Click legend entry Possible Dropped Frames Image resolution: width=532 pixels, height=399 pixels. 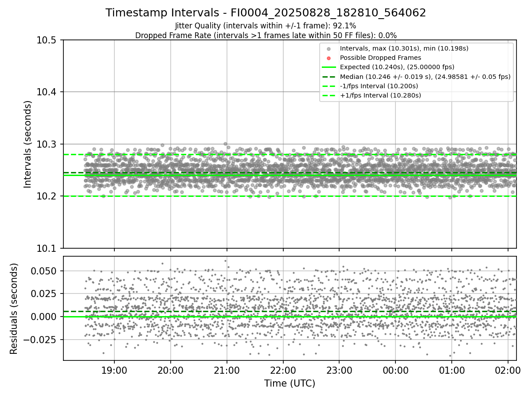(x=380, y=58)
